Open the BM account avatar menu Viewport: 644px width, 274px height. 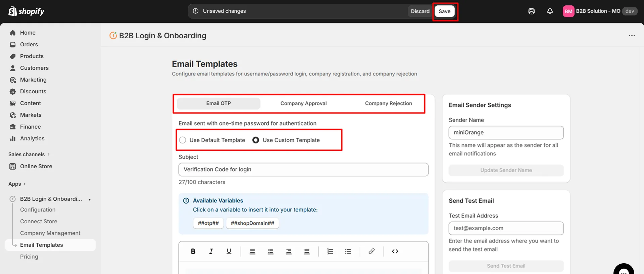tap(568, 11)
